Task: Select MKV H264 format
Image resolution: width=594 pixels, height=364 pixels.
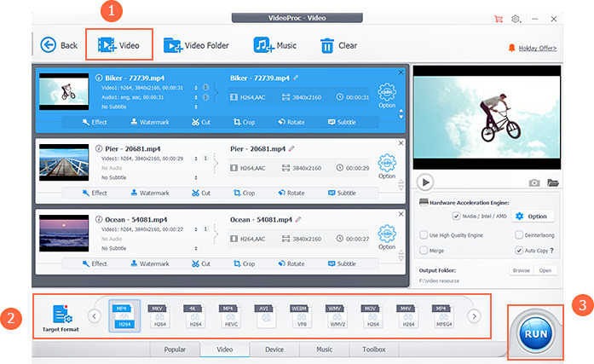Action: tap(159, 316)
